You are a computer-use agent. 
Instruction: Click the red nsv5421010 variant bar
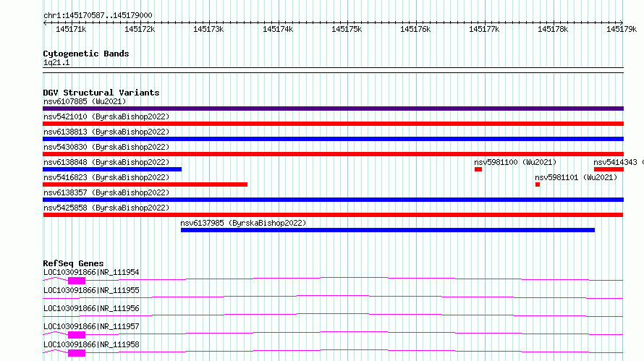(333, 124)
